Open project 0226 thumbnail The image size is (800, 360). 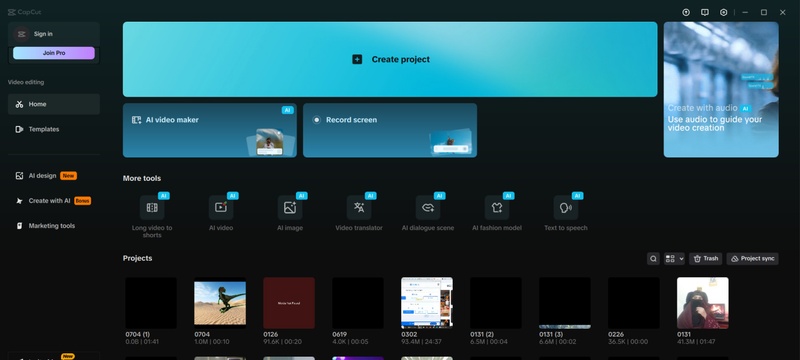tap(634, 303)
